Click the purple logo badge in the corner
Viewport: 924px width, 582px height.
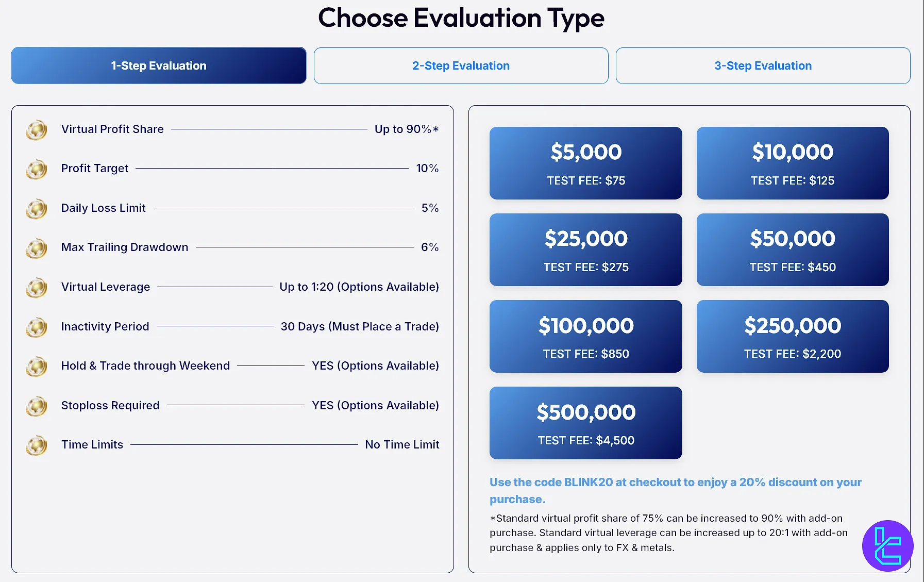click(x=887, y=545)
